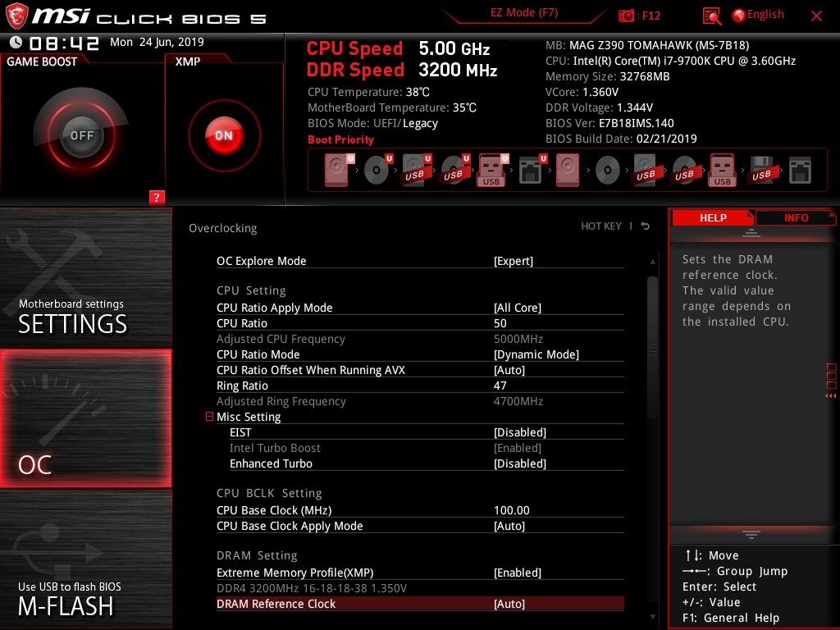The height and width of the screenshot is (630, 840).
Task: Select the legacy USB key boot device
Action: click(x=723, y=170)
